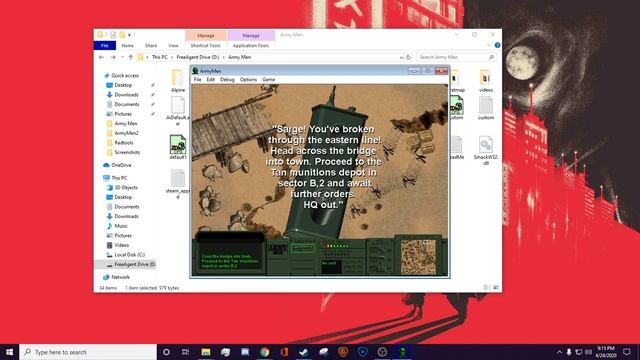
Task: Open Steam from the taskbar
Action: (304, 352)
